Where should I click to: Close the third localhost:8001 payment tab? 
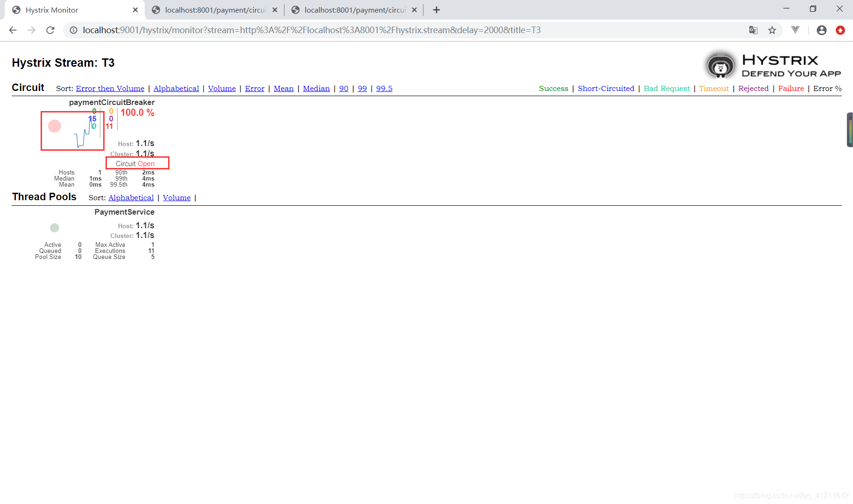click(x=414, y=10)
